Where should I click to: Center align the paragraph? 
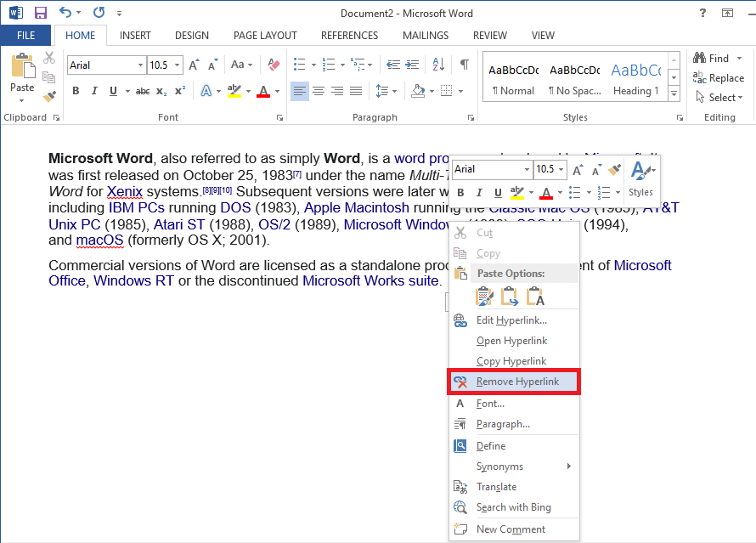[x=319, y=91]
